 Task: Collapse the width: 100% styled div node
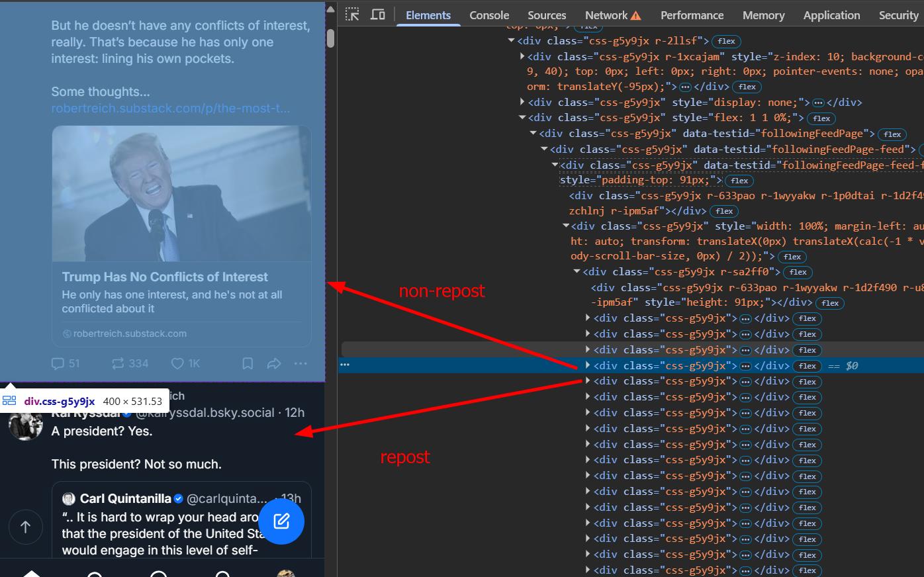coord(566,226)
